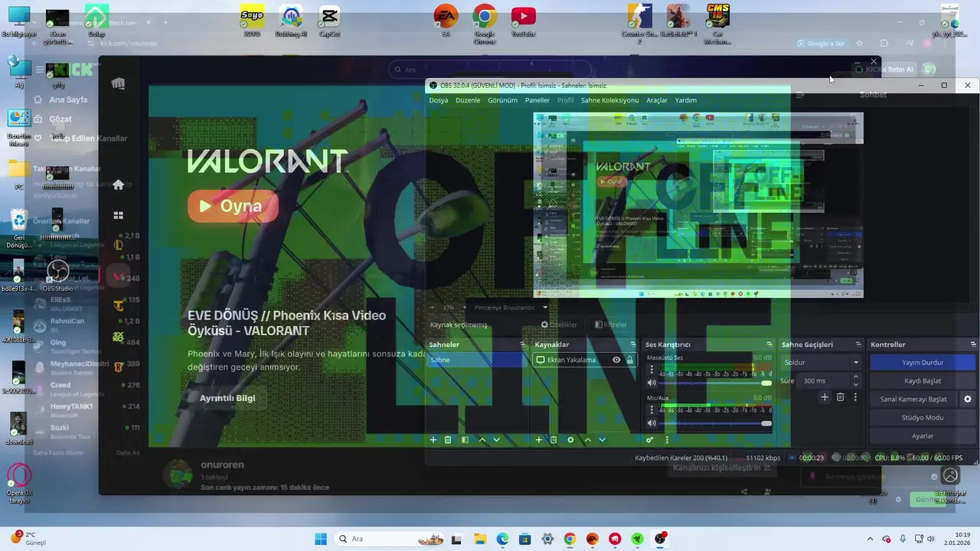Open Düzenle menu in OBS
Screen dimensions: 980x551
(x=468, y=100)
